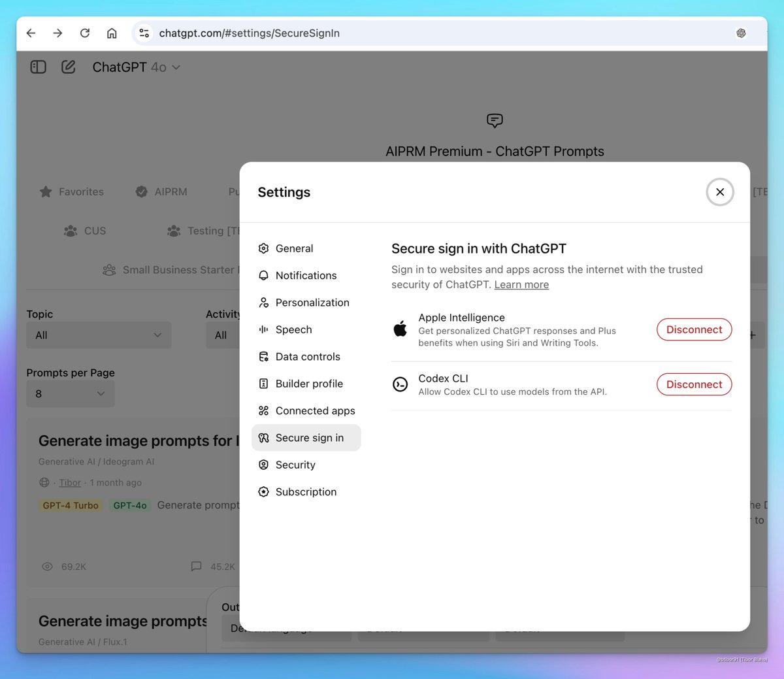The image size is (784, 679).
Task: Open Tibor author profile link
Action: pos(70,483)
